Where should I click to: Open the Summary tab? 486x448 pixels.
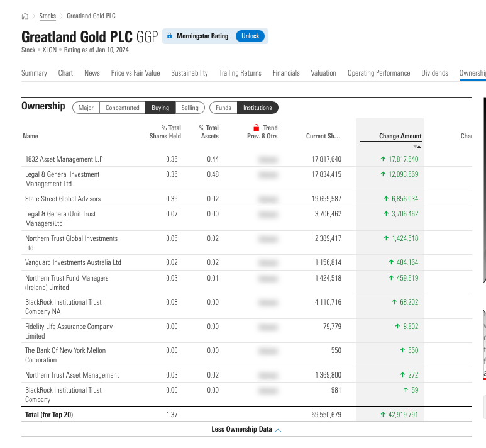pyautogui.click(x=34, y=73)
